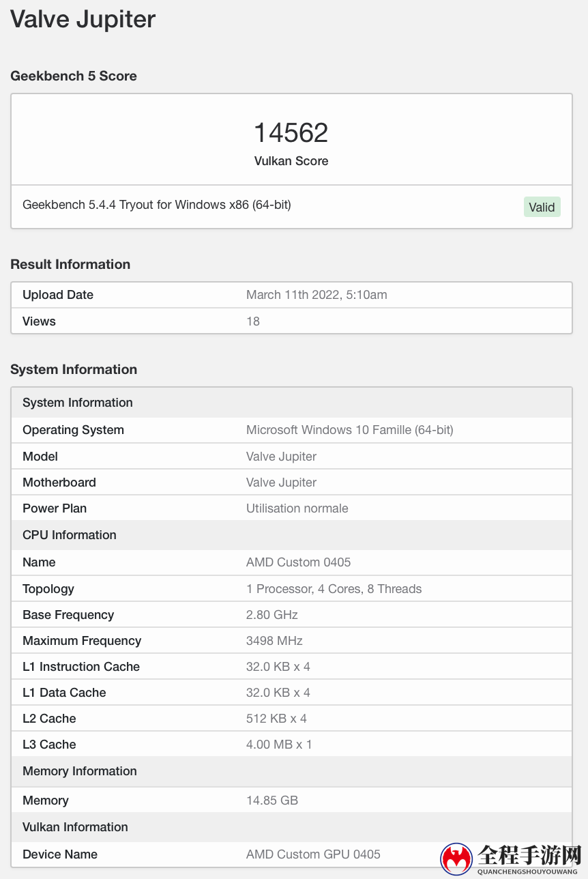Click the Vulkan Information header row
The width and height of the screenshot is (588, 879).
coord(291,827)
